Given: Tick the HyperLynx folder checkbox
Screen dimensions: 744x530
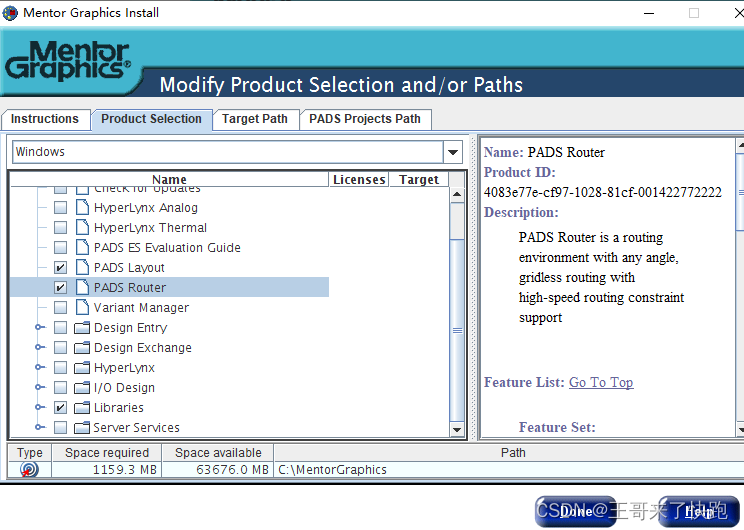Looking at the screenshot, I should pos(60,367).
